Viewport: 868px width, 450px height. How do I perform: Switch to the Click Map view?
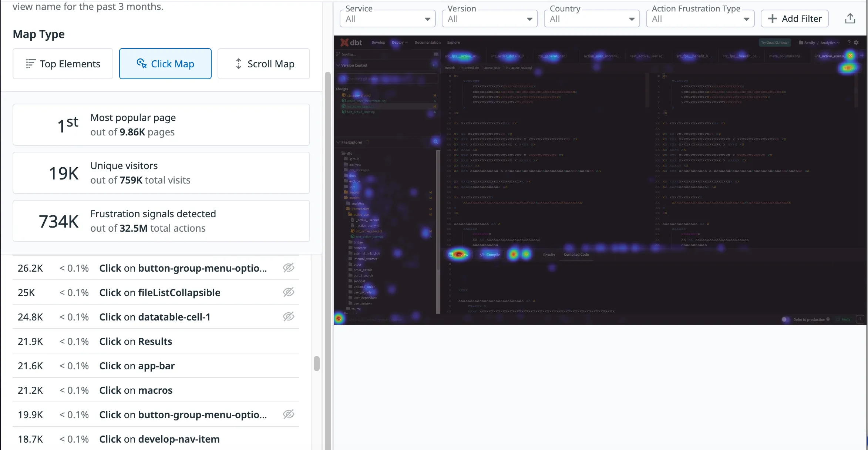165,64
